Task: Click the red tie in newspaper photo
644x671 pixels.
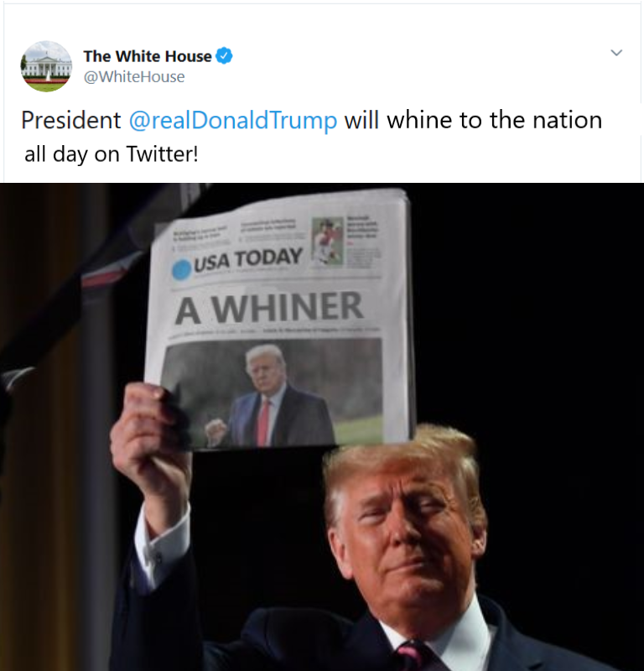Action: pos(263,423)
